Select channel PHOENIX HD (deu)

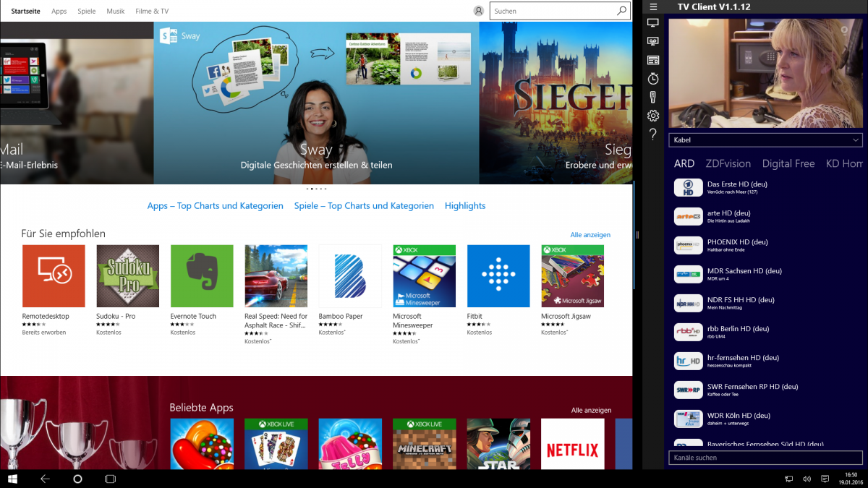point(765,246)
